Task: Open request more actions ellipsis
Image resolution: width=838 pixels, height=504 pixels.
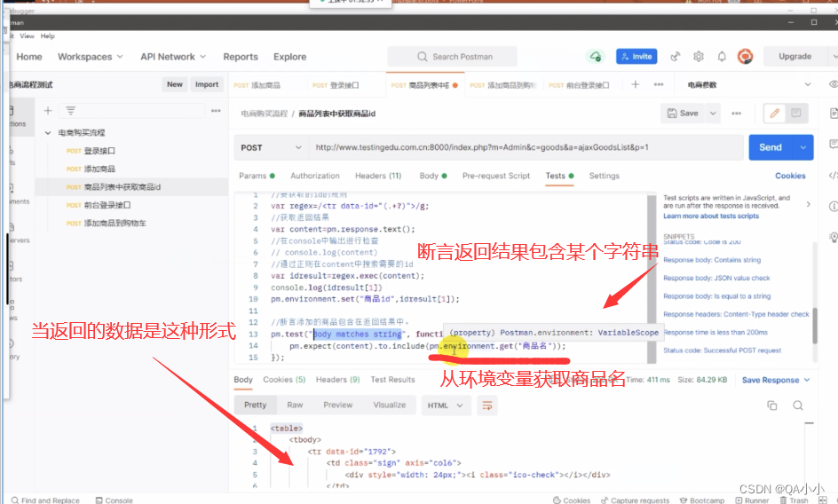Action: [x=737, y=114]
